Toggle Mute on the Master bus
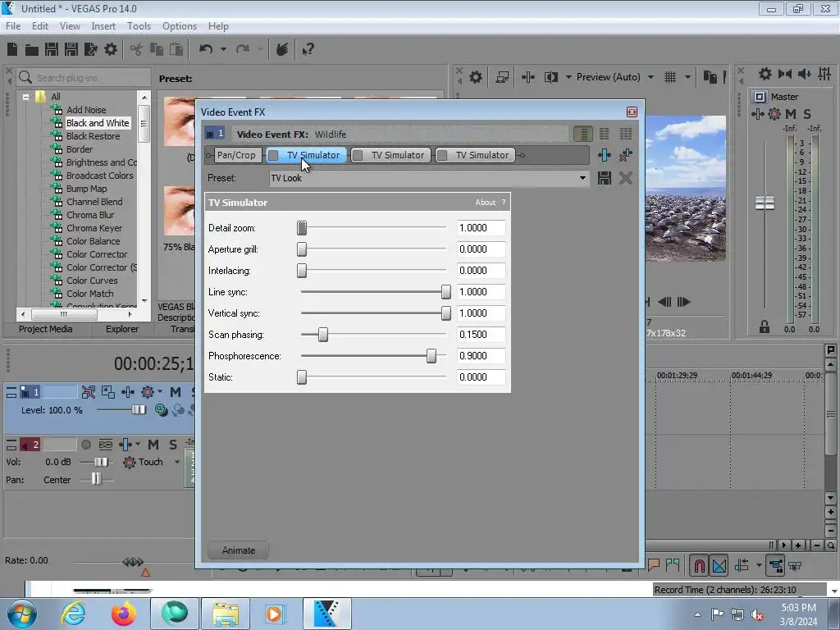This screenshot has height=630, width=840. tap(791, 113)
